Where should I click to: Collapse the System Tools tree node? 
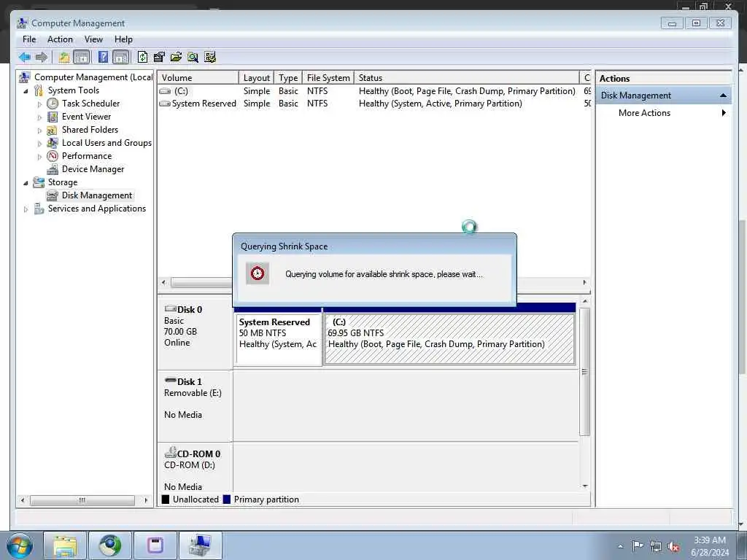tap(26, 91)
